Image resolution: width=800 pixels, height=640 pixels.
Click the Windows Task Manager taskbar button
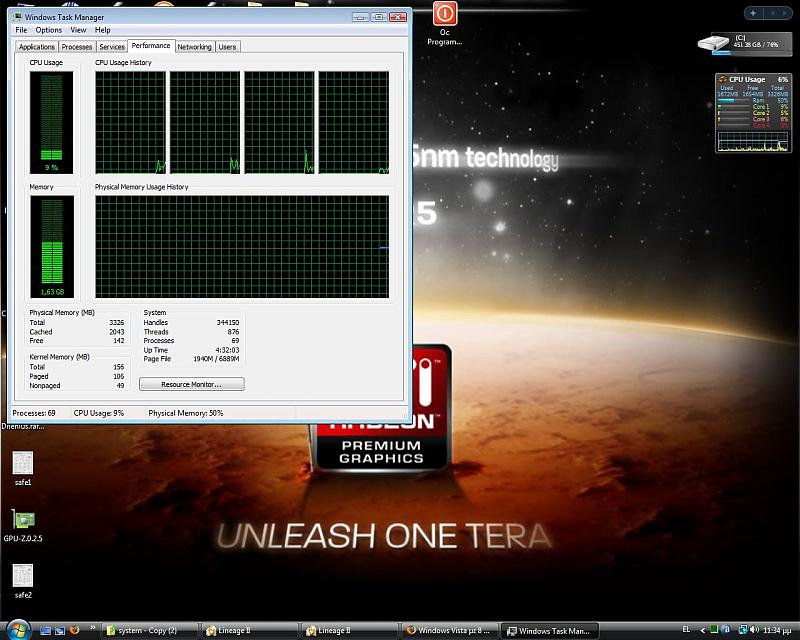pos(550,631)
